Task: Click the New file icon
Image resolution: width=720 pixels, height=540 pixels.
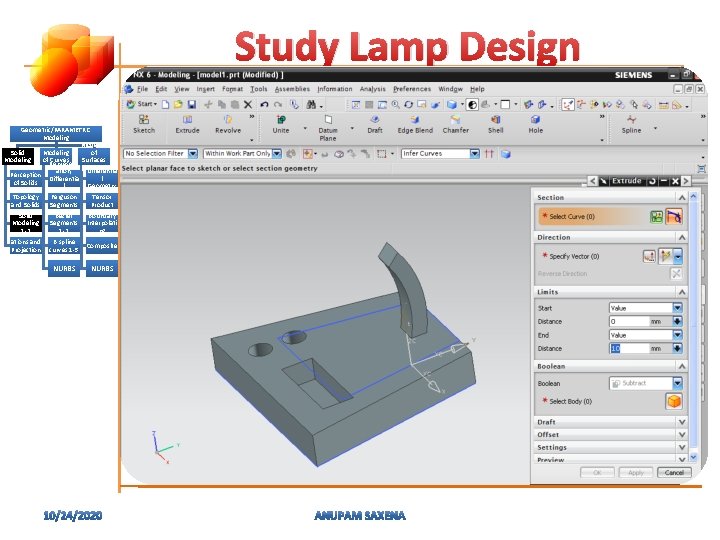Action: (x=165, y=104)
